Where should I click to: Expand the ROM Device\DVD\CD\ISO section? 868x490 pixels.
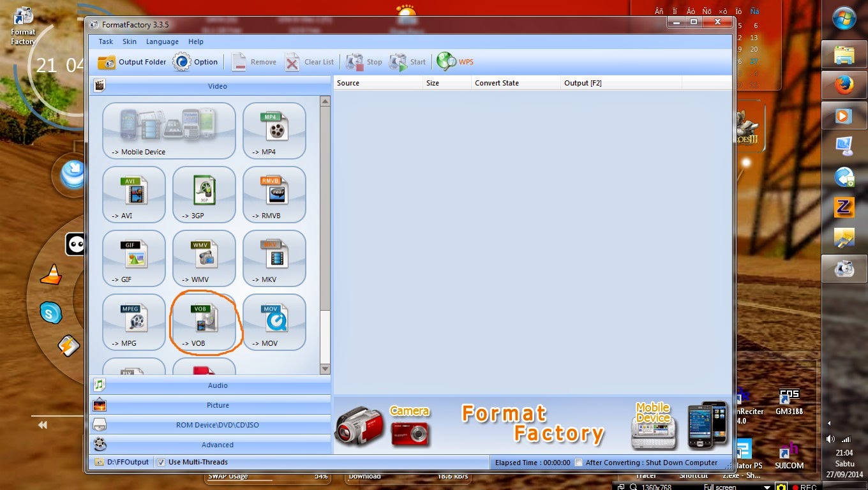211,425
